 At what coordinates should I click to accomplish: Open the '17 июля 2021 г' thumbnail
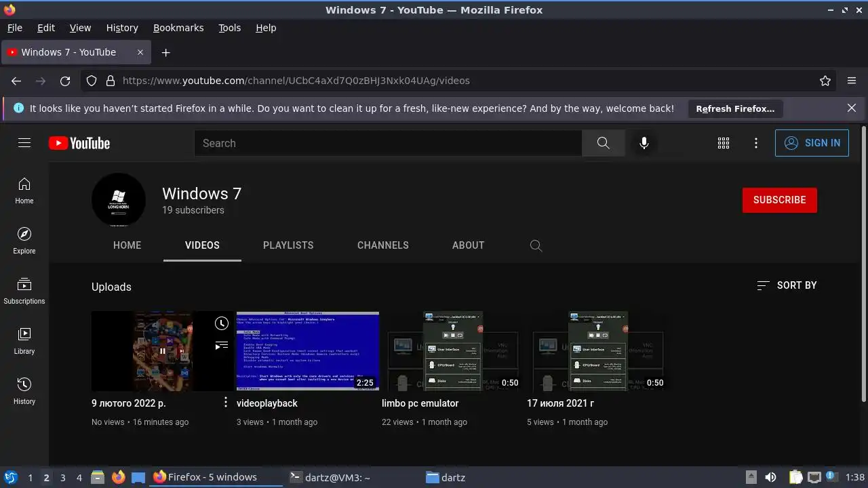point(598,351)
